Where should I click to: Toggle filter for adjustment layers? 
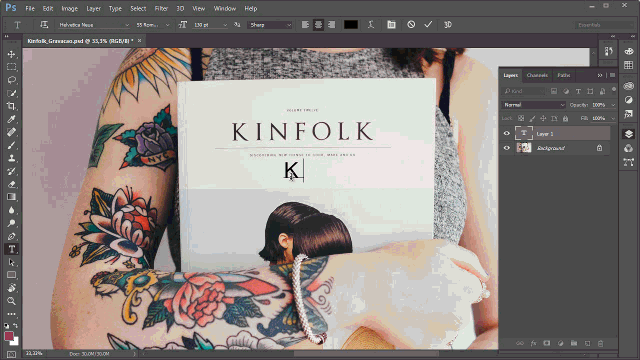coord(566,91)
